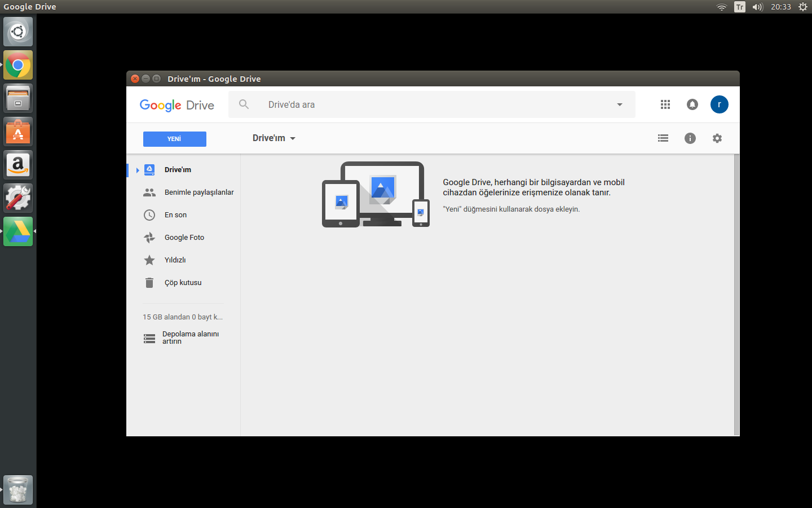This screenshot has height=508, width=812.
Task: Open Drive settings gear
Action: (717, 138)
